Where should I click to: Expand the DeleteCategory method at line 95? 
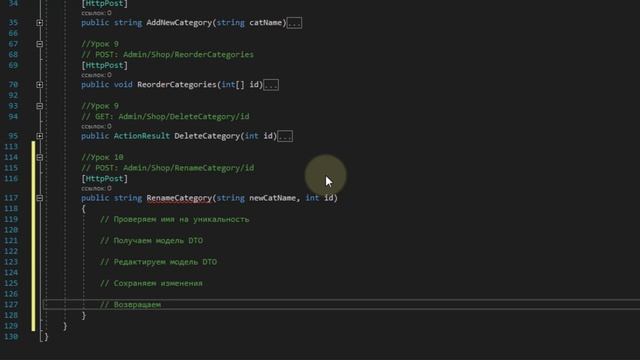click(x=40, y=136)
